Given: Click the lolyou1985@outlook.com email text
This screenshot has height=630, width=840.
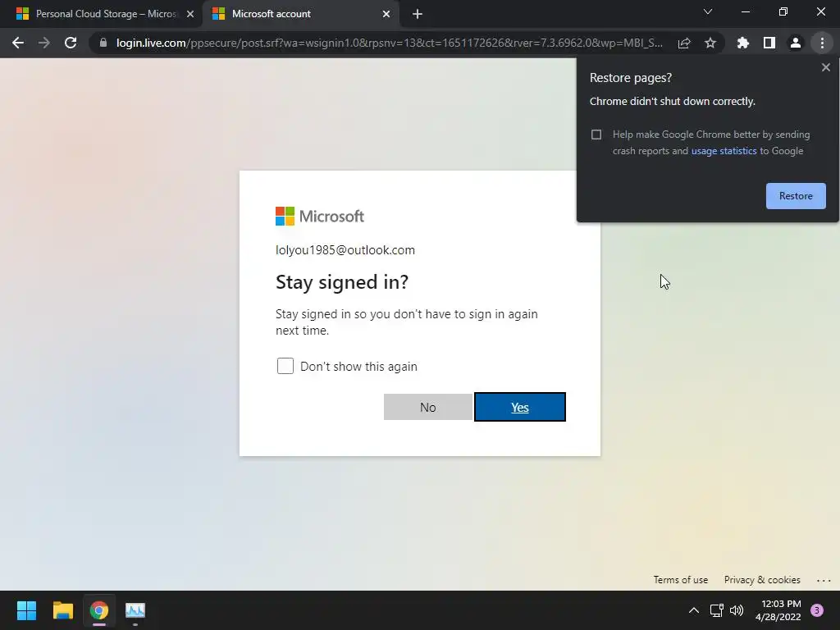Looking at the screenshot, I should [x=345, y=250].
